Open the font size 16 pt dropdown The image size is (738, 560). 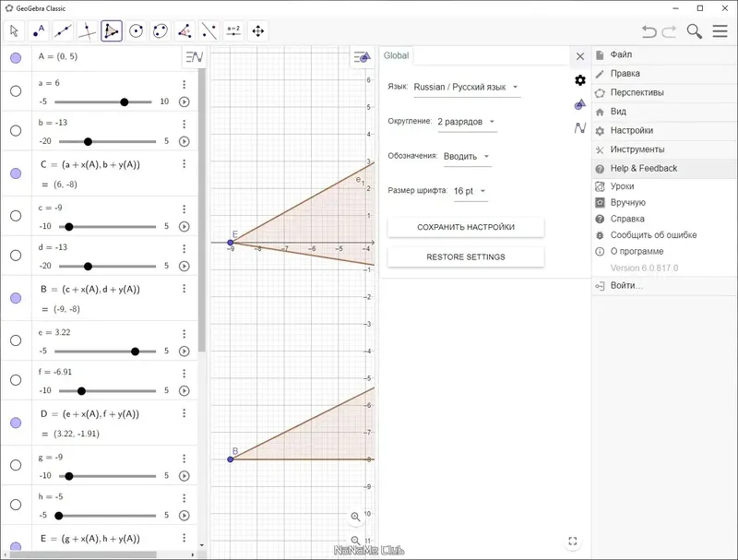470,191
